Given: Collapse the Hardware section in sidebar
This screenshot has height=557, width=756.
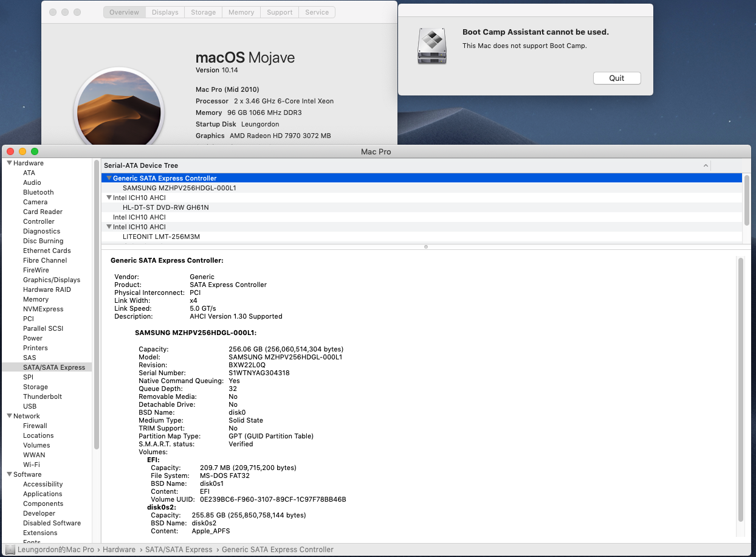Looking at the screenshot, I should coord(9,163).
